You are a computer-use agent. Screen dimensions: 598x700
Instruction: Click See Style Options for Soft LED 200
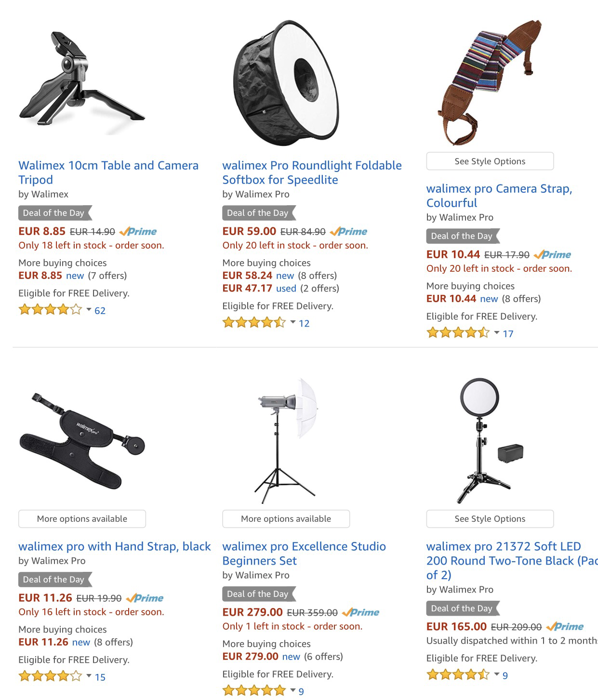point(490,519)
